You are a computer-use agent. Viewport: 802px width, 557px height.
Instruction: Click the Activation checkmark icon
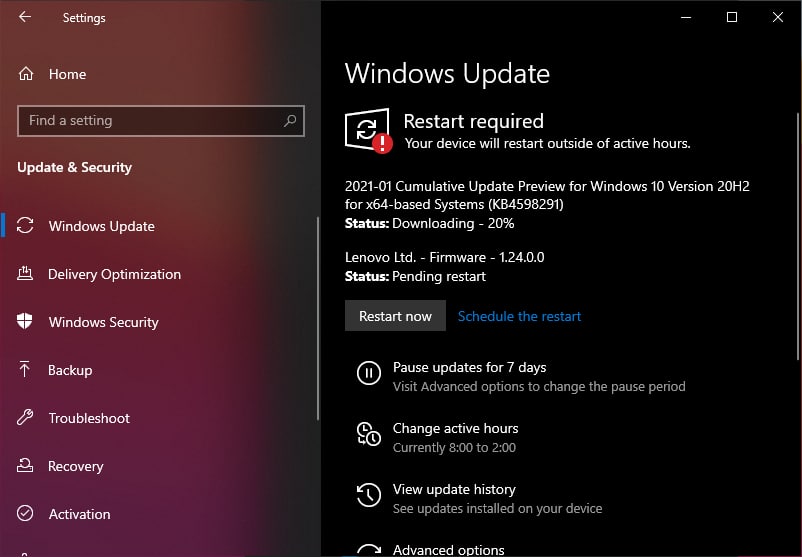25,513
